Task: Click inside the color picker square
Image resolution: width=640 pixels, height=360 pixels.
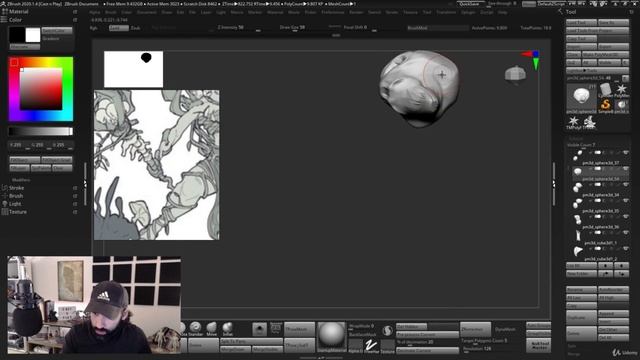Action: [41, 89]
